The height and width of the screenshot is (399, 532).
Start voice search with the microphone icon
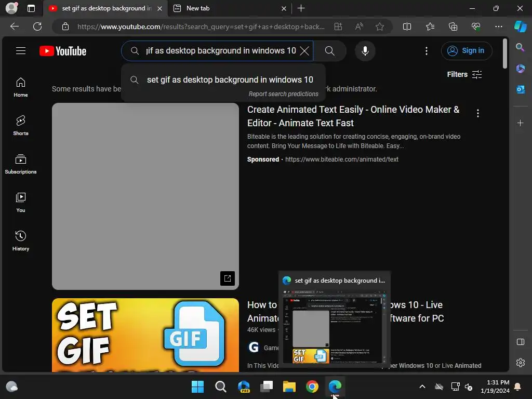click(365, 51)
